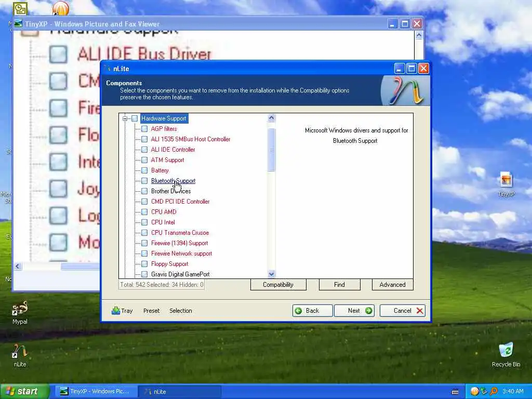Open the Mypal desktop shortcut
The width and height of the screenshot is (532, 399).
[20, 312]
